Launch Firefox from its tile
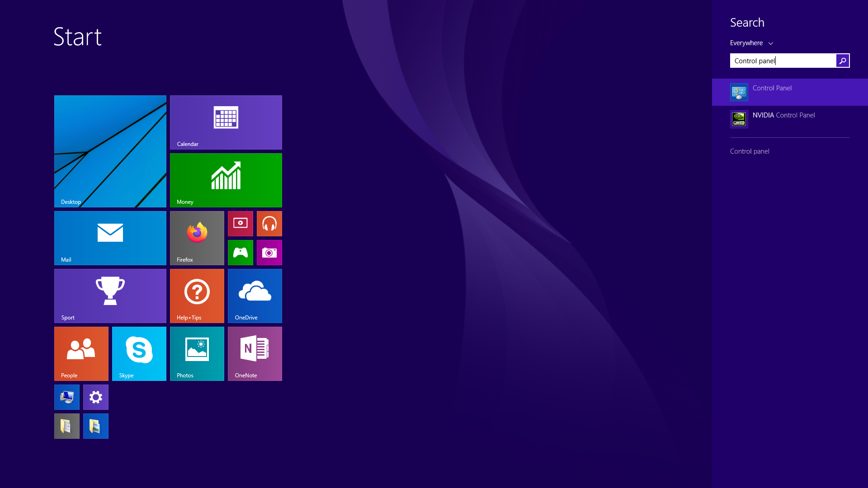The width and height of the screenshot is (868, 488). 197,238
